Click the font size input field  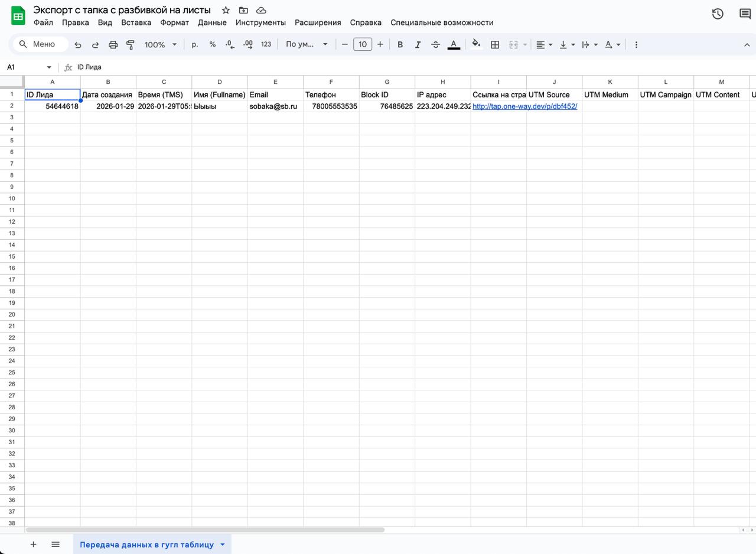(362, 44)
